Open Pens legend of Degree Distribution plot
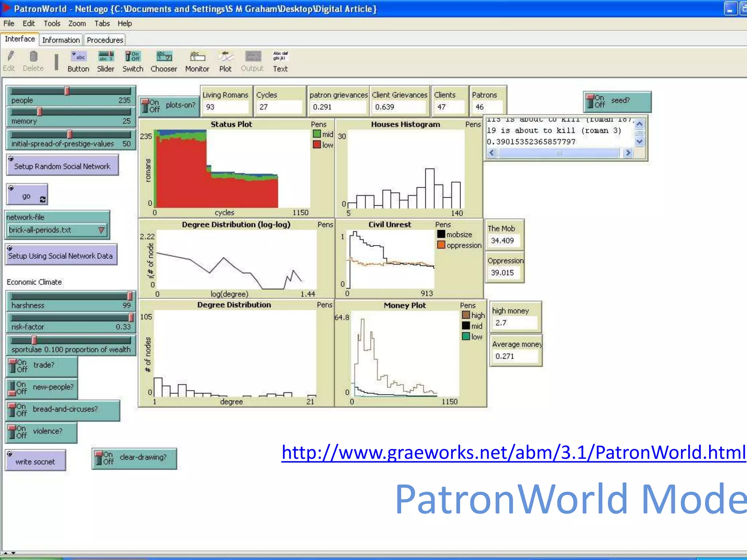747x560 pixels. [x=325, y=305]
